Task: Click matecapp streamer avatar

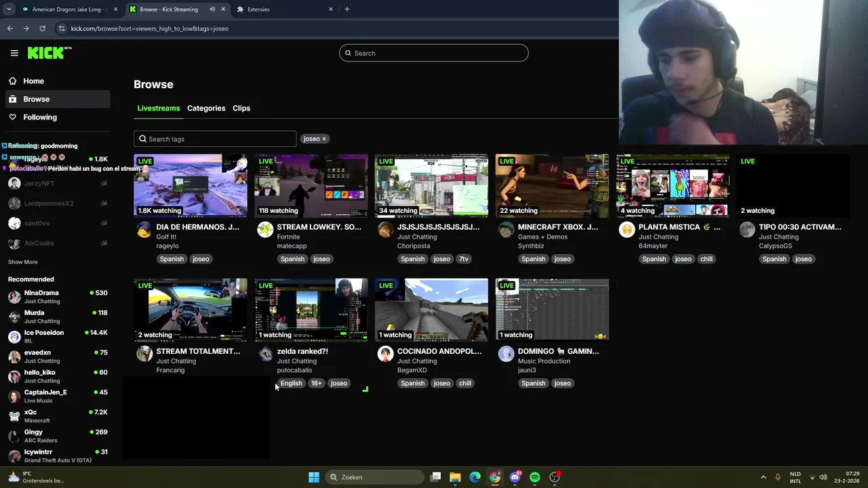Action: (264, 230)
